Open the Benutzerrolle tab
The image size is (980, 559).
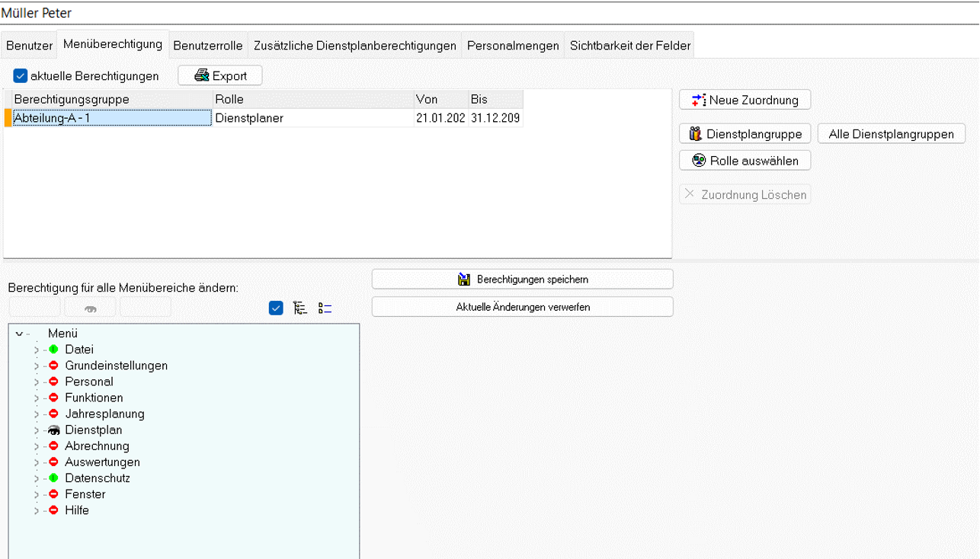point(208,46)
